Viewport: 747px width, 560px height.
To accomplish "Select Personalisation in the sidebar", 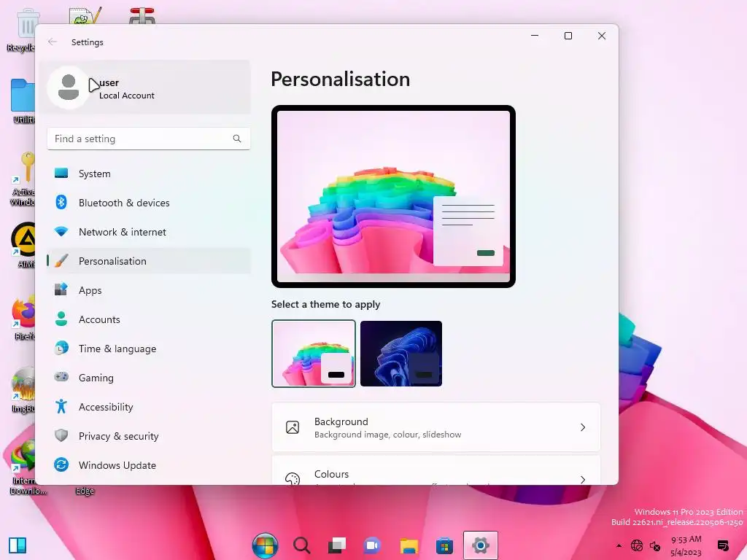I will tap(149, 261).
